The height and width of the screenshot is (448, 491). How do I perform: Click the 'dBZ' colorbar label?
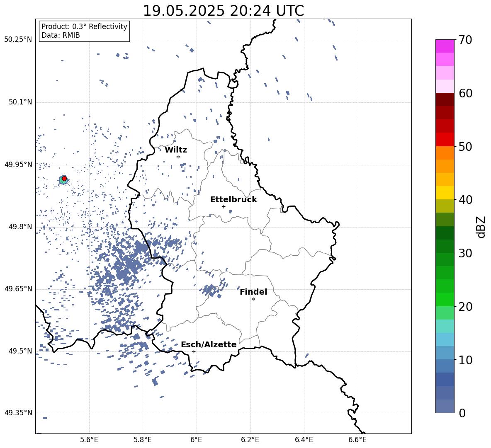[x=481, y=227]
